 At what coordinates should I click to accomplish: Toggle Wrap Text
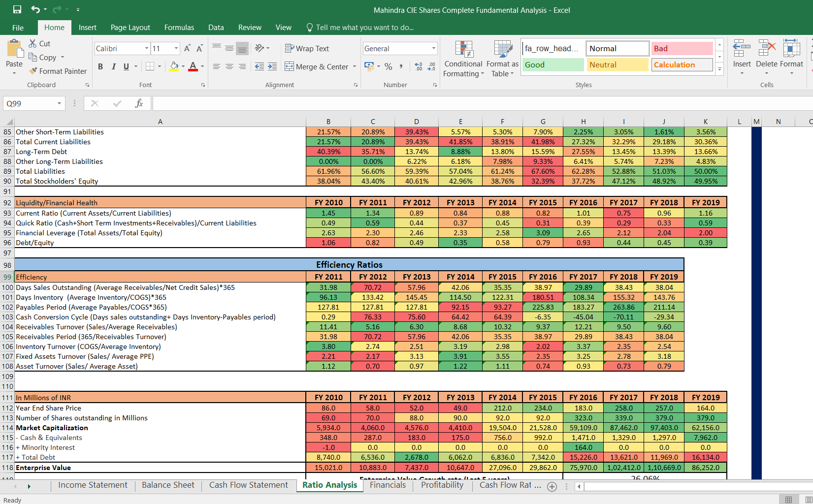307,48
